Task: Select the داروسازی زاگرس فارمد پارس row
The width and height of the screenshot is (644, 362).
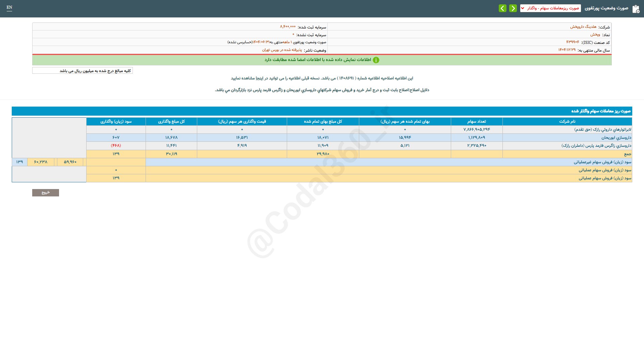Action: pyautogui.click(x=596, y=146)
